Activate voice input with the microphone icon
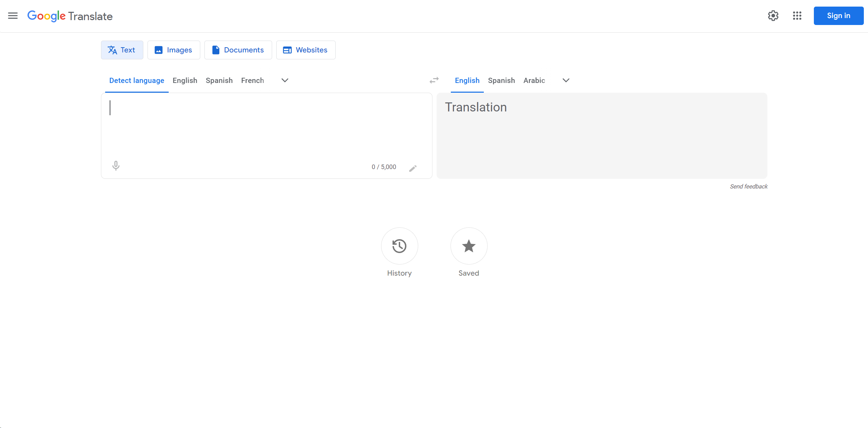 116,166
